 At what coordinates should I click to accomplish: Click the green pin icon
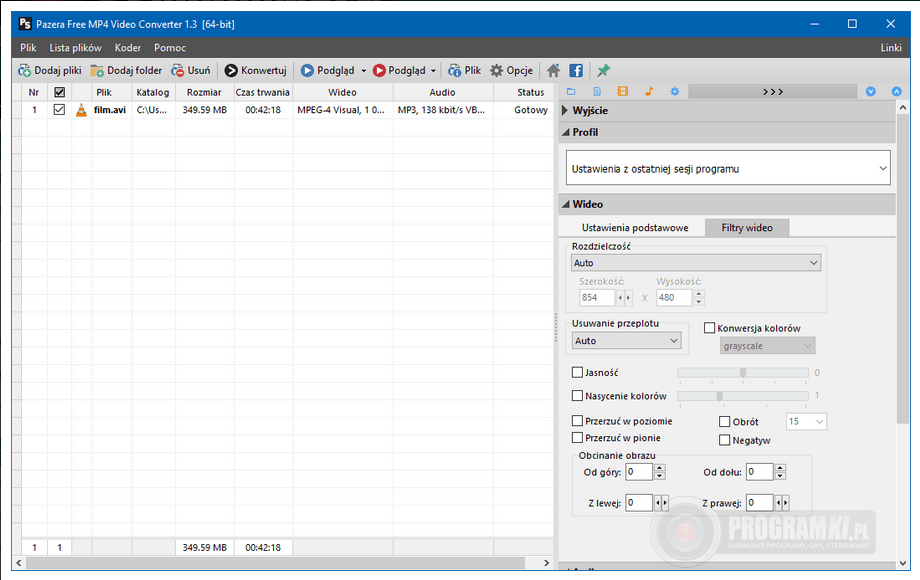[x=603, y=71]
